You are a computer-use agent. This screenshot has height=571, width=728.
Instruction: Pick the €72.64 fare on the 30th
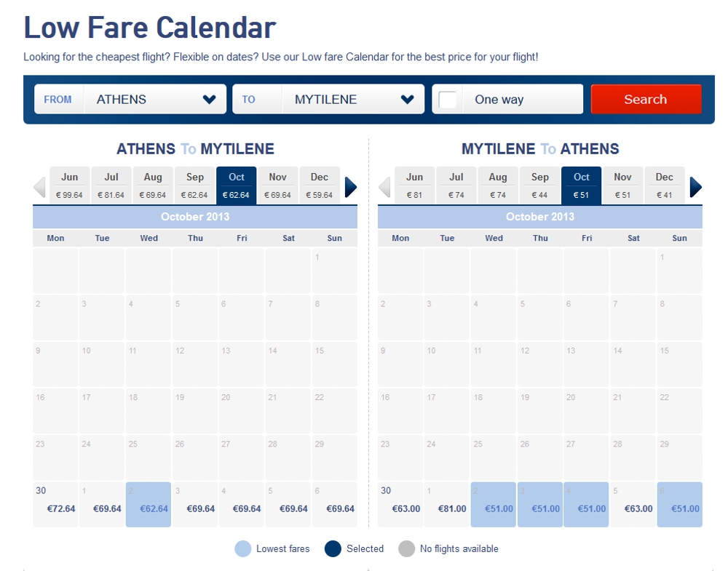55,505
